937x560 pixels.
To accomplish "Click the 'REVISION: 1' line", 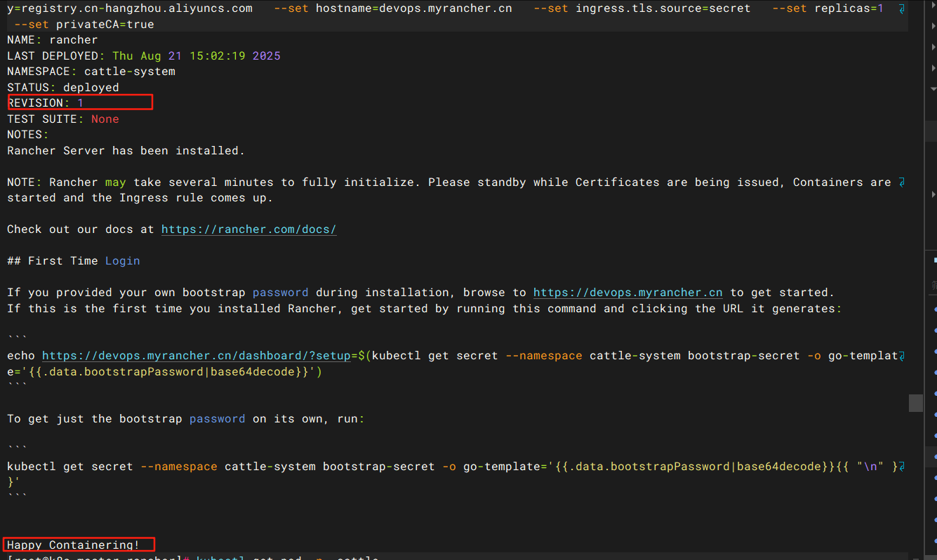I will pyautogui.click(x=46, y=103).
